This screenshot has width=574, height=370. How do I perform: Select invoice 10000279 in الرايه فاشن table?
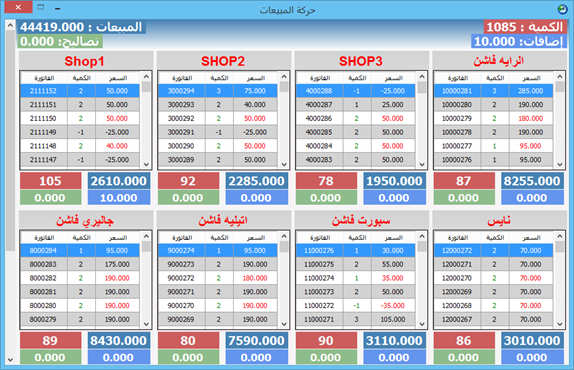493,118
